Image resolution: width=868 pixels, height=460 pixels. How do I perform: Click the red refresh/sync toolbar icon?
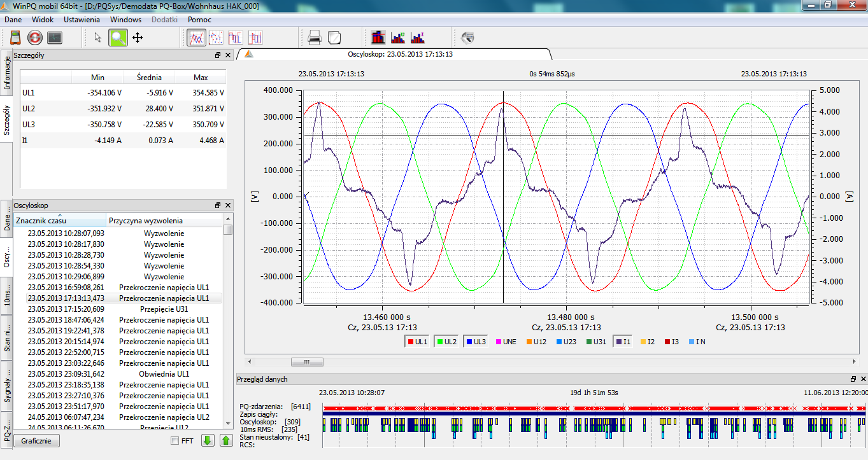coord(34,38)
